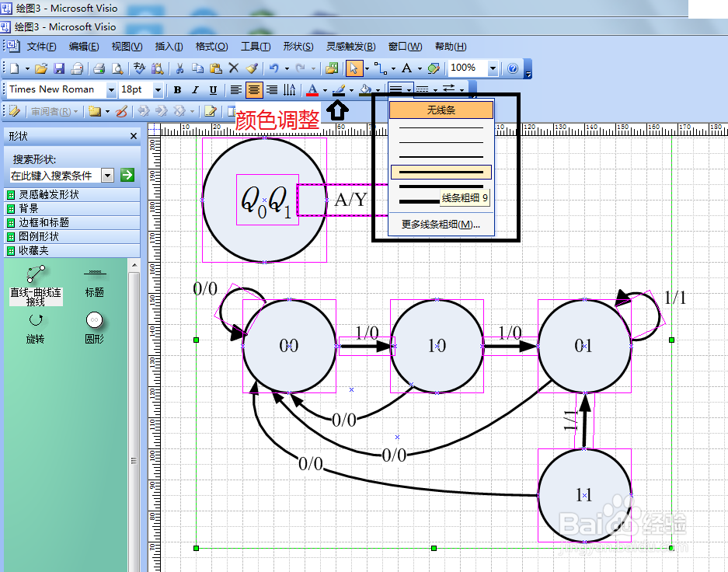Pick the thickest line weight sample in the list
Image resolution: width=728 pixels, height=572 pixels.
pyautogui.click(x=419, y=201)
